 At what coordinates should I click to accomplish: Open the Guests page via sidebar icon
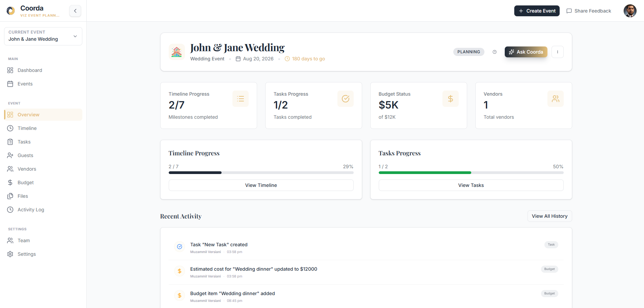(x=11, y=155)
